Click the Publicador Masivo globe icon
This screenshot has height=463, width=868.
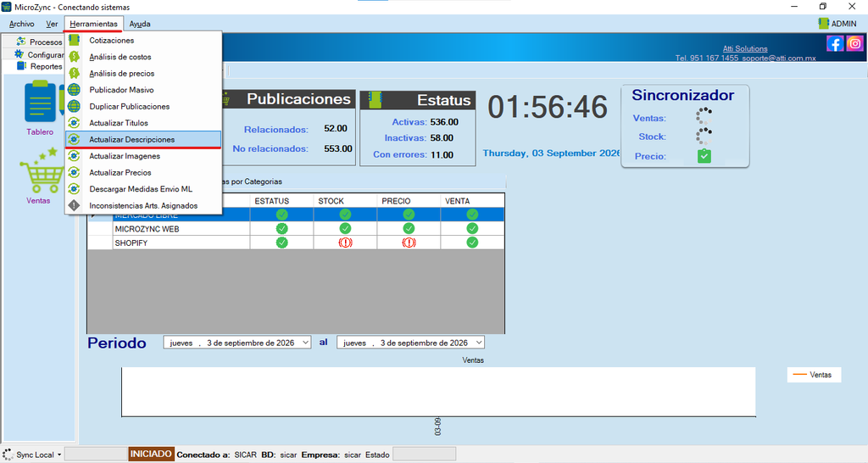click(75, 90)
